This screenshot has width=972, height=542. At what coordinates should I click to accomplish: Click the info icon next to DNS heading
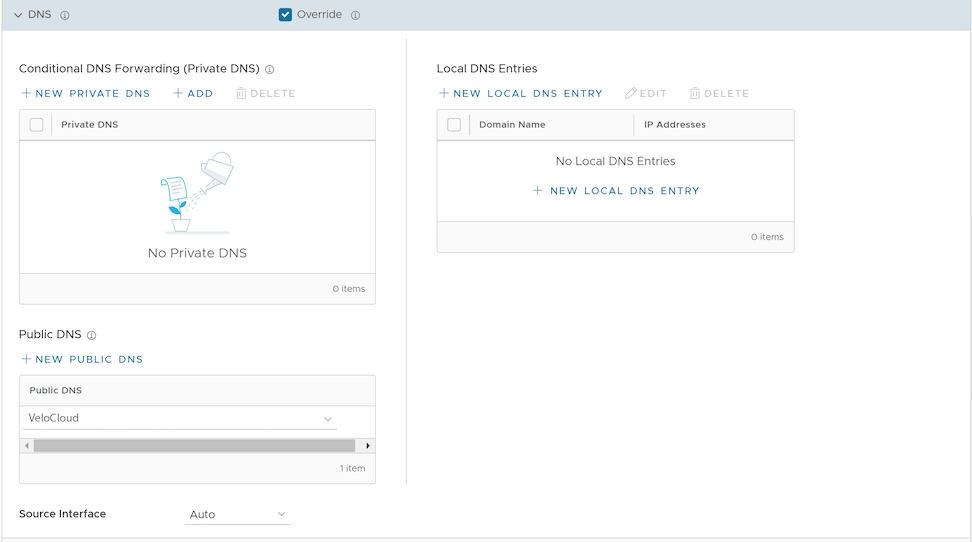[65, 16]
